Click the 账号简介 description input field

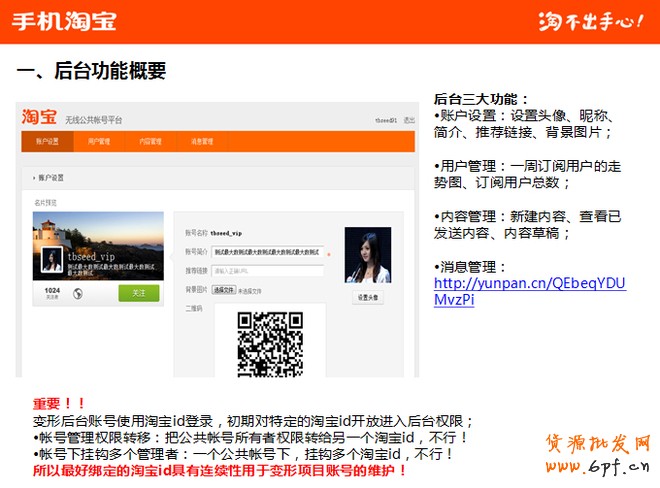266,251
